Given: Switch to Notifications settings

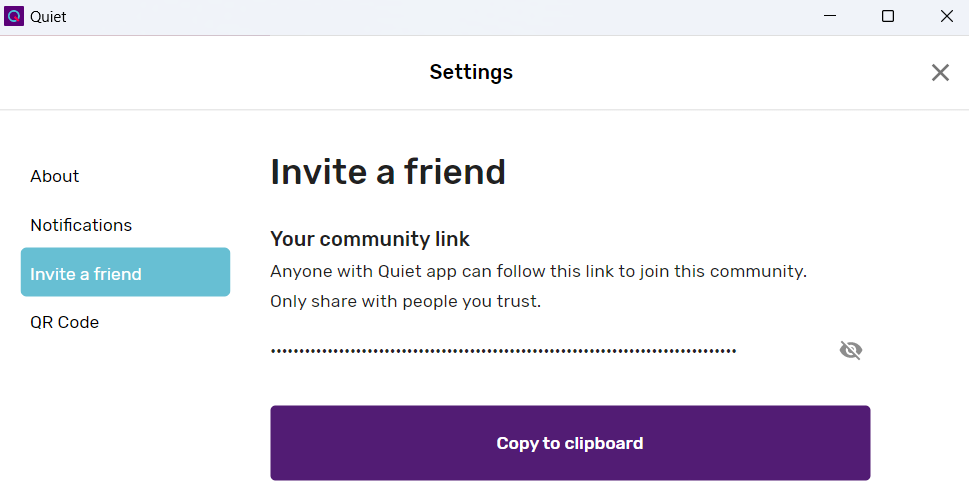Looking at the screenshot, I should [81, 225].
